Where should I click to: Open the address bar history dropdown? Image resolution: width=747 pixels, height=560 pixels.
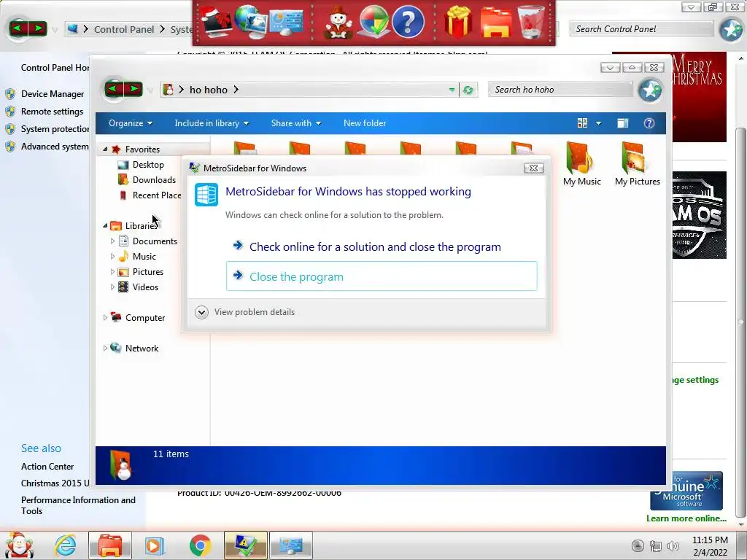coord(452,90)
